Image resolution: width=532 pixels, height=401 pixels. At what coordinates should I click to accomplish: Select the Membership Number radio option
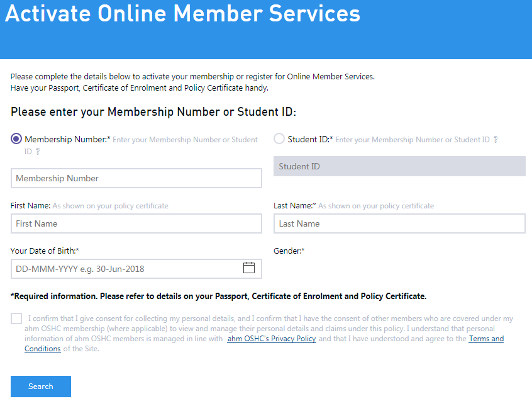click(x=16, y=139)
